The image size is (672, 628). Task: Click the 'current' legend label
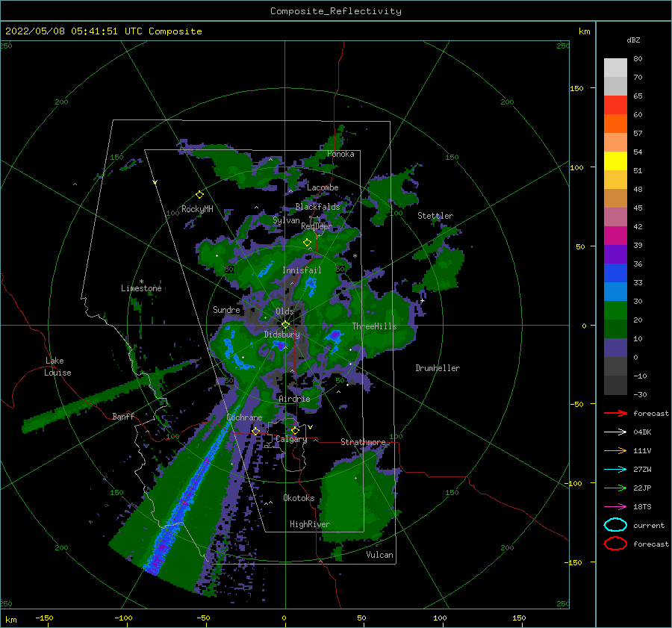(649, 525)
